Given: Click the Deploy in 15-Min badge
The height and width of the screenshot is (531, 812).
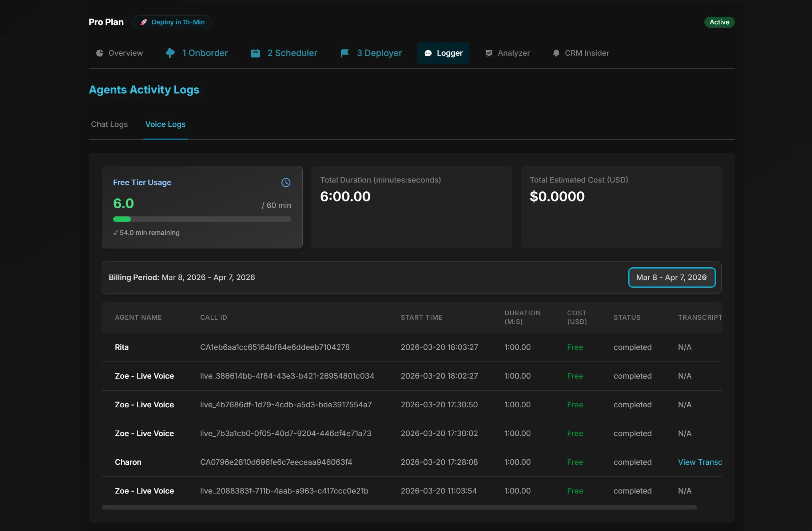Looking at the screenshot, I should point(172,22).
